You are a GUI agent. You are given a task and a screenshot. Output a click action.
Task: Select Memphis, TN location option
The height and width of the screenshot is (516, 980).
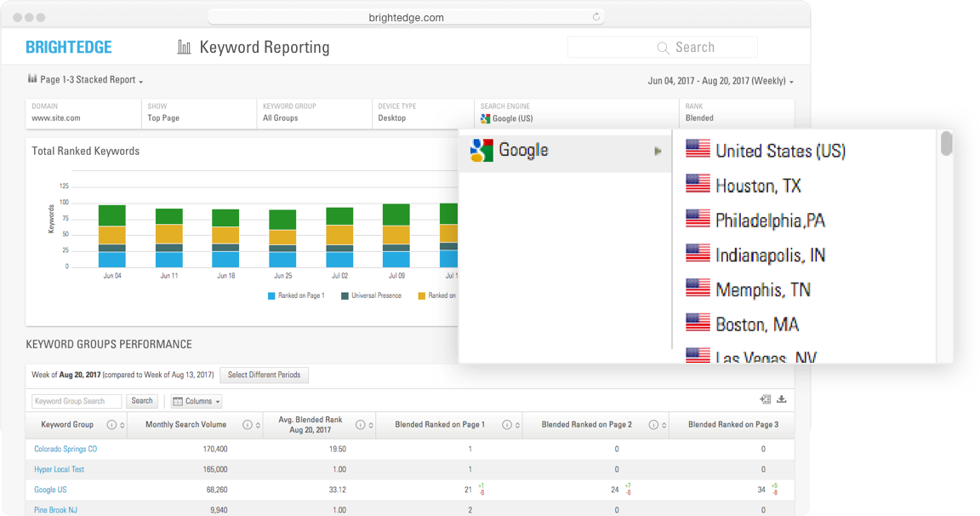point(762,290)
